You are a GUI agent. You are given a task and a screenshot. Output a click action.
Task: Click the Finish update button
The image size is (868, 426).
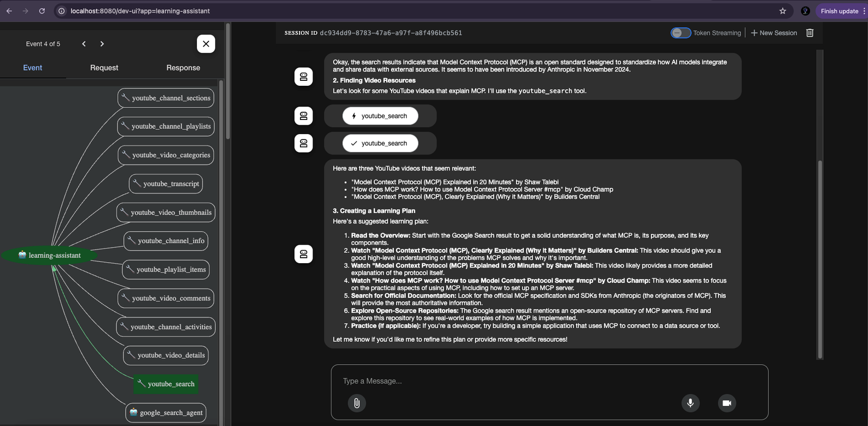coord(839,11)
